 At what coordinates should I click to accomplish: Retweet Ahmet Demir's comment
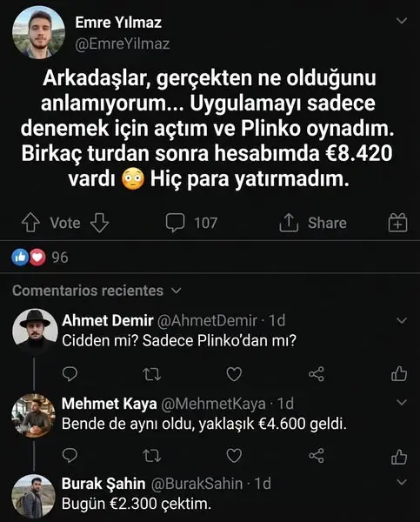pyautogui.click(x=152, y=374)
